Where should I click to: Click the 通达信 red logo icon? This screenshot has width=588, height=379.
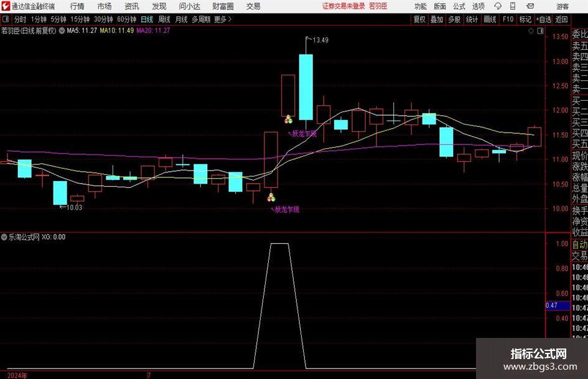(6, 6)
